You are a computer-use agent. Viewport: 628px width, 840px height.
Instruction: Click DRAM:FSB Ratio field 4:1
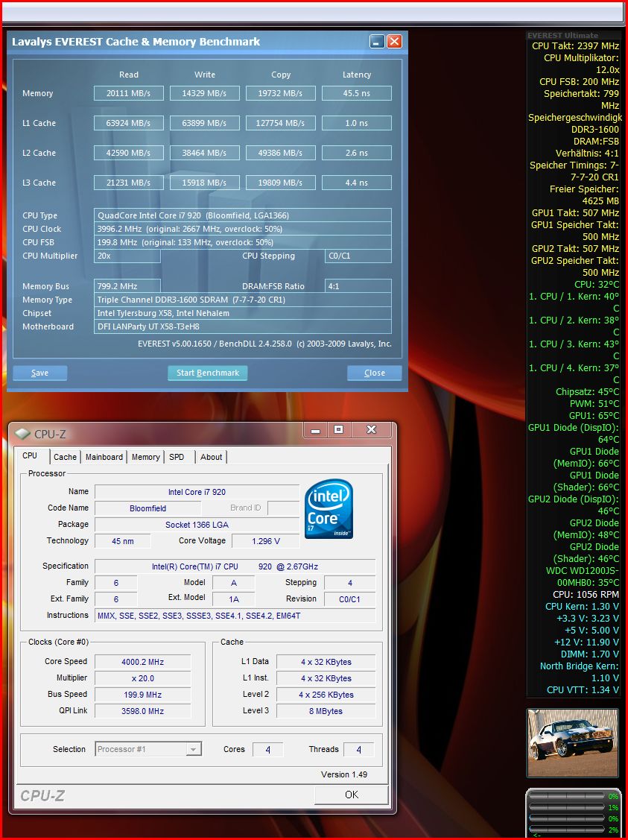358,286
